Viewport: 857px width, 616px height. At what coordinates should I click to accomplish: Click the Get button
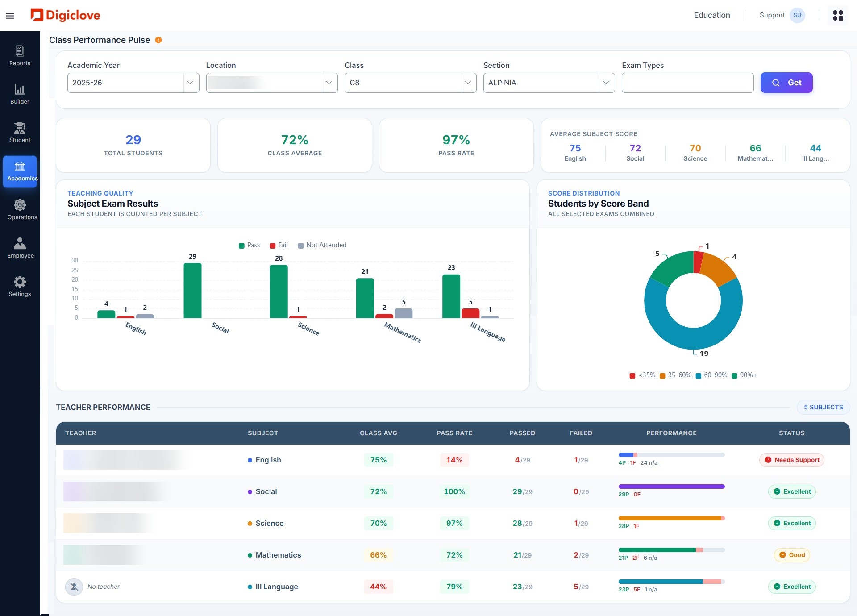coord(786,83)
